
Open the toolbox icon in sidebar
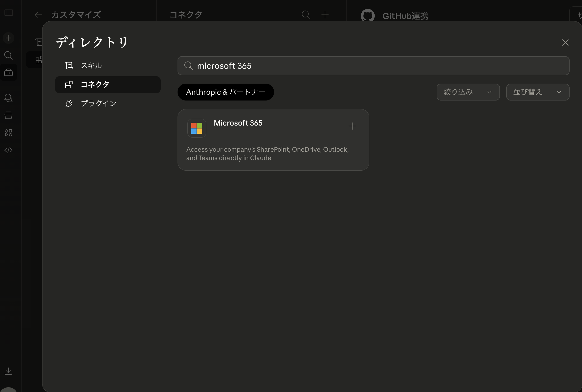8,72
